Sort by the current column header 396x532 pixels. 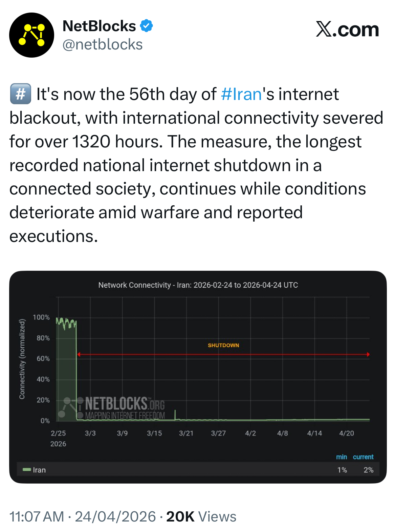tap(363, 457)
